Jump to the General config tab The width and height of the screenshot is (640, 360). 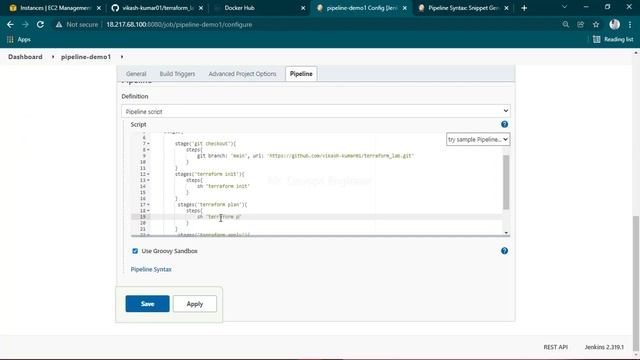point(136,74)
